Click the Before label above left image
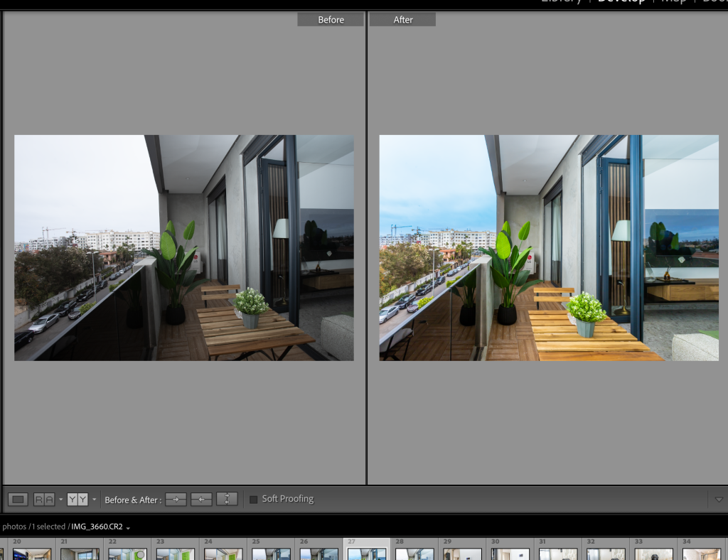The width and height of the screenshot is (728, 560). pyautogui.click(x=331, y=20)
